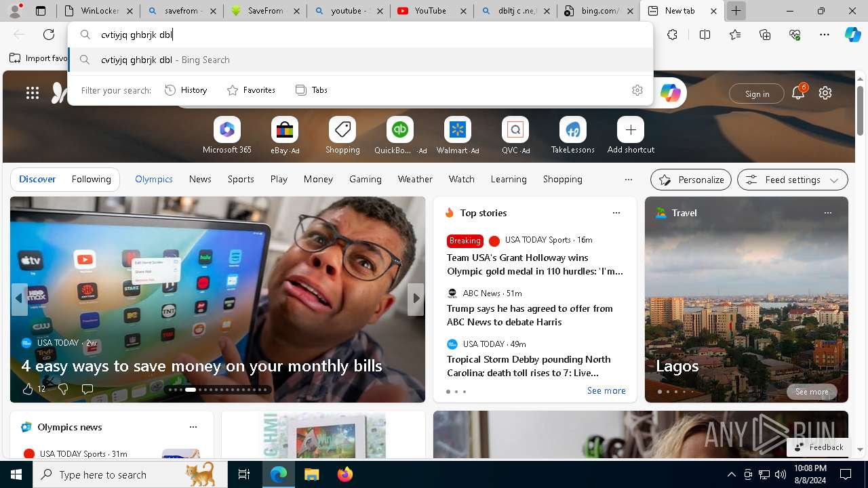Open the Weather category
Screen dimensions: 868x488
tap(415, 180)
